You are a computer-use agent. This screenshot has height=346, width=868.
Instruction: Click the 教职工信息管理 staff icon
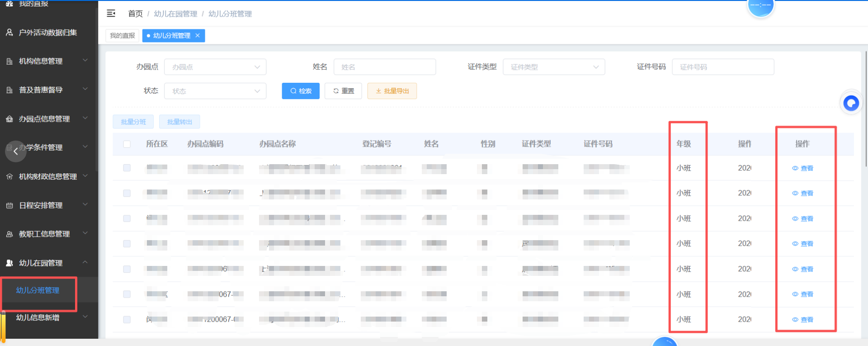9,234
